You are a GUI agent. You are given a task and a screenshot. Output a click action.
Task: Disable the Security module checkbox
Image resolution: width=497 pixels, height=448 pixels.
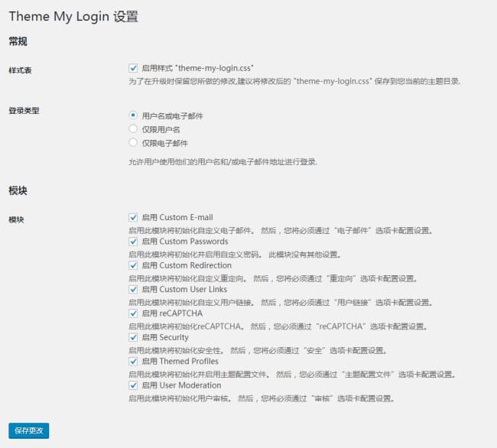[133, 337]
